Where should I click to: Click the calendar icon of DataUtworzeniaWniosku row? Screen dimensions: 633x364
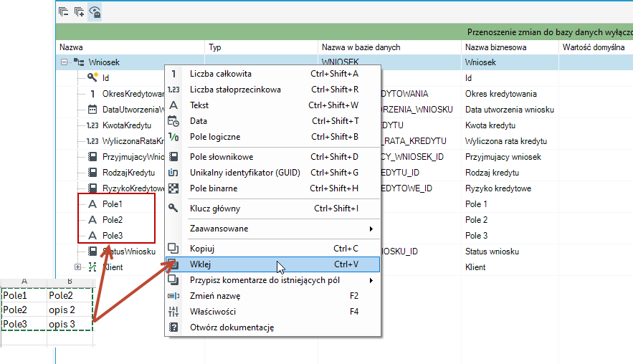(x=92, y=110)
